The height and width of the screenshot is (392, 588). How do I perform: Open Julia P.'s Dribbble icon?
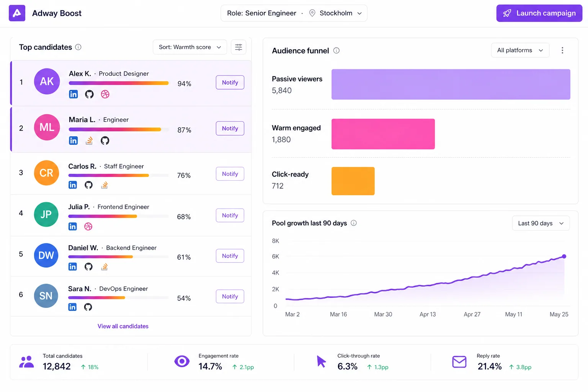(x=88, y=227)
